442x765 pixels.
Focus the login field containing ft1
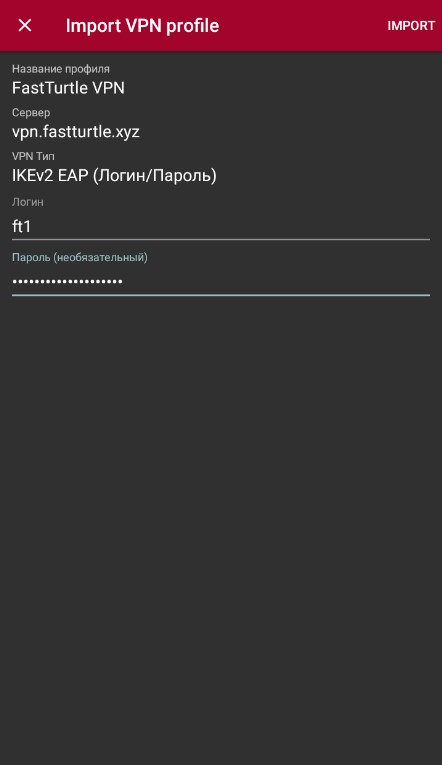coord(221,226)
